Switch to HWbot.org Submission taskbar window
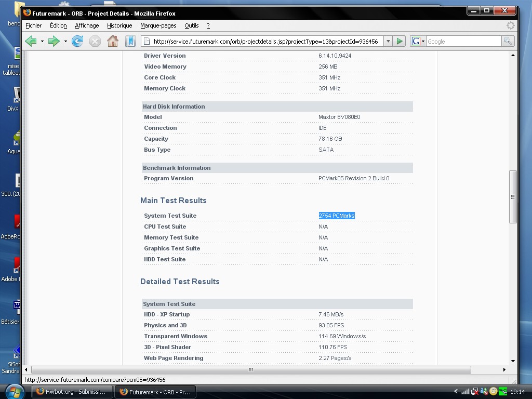The height and width of the screenshot is (399, 532). [72, 392]
